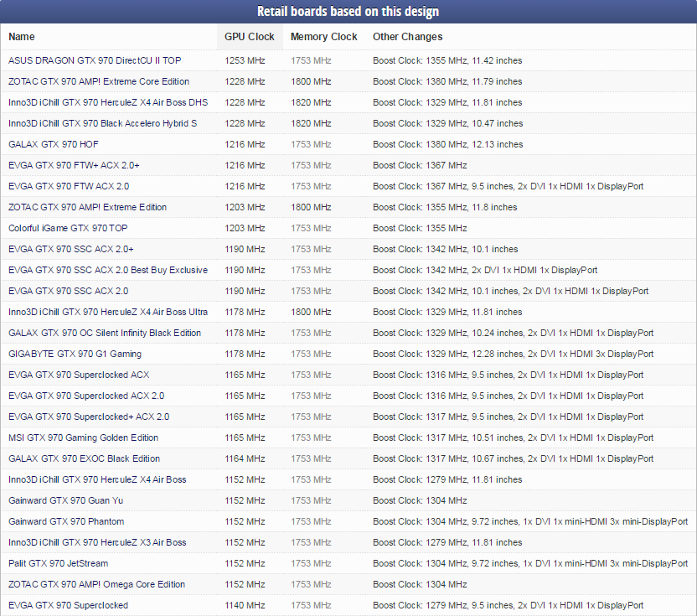The width and height of the screenshot is (697, 616).
Task: Open EVGA GTX 970 Superclocked ACX link
Action: 79,375
